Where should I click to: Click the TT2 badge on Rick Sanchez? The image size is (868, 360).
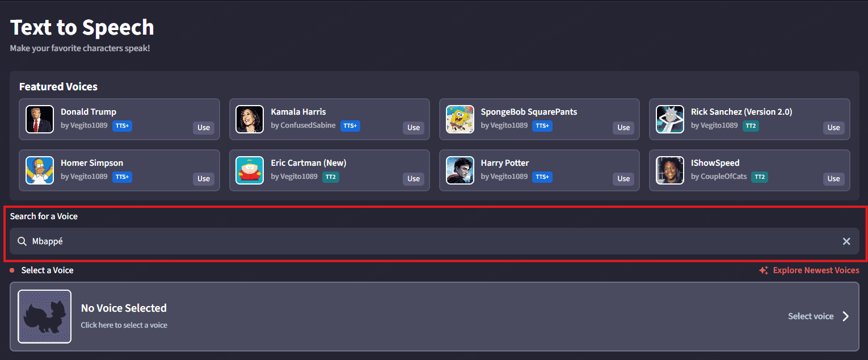coord(751,125)
